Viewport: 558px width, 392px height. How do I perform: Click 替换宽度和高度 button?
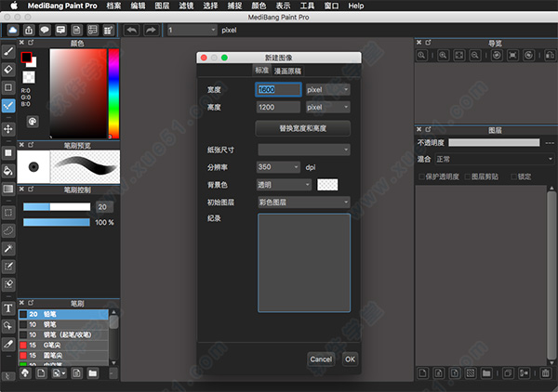(x=303, y=128)
